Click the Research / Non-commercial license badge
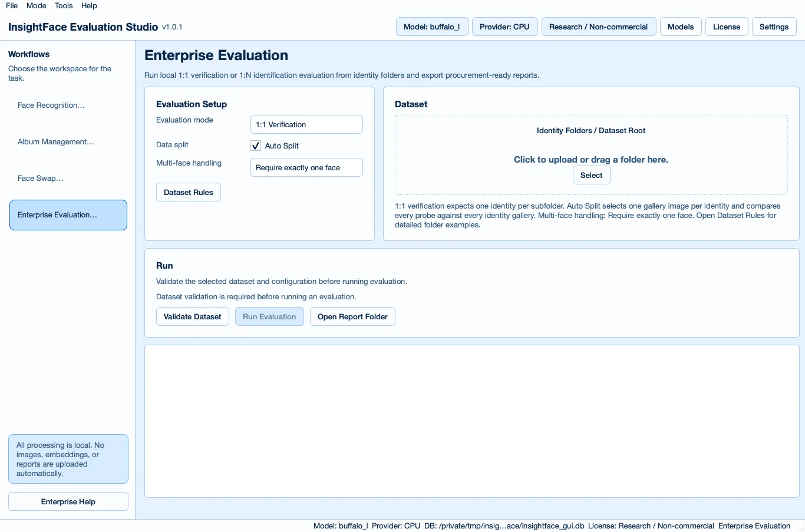Image resolution: width=805 pixels, height=532 pixels. 598,27
